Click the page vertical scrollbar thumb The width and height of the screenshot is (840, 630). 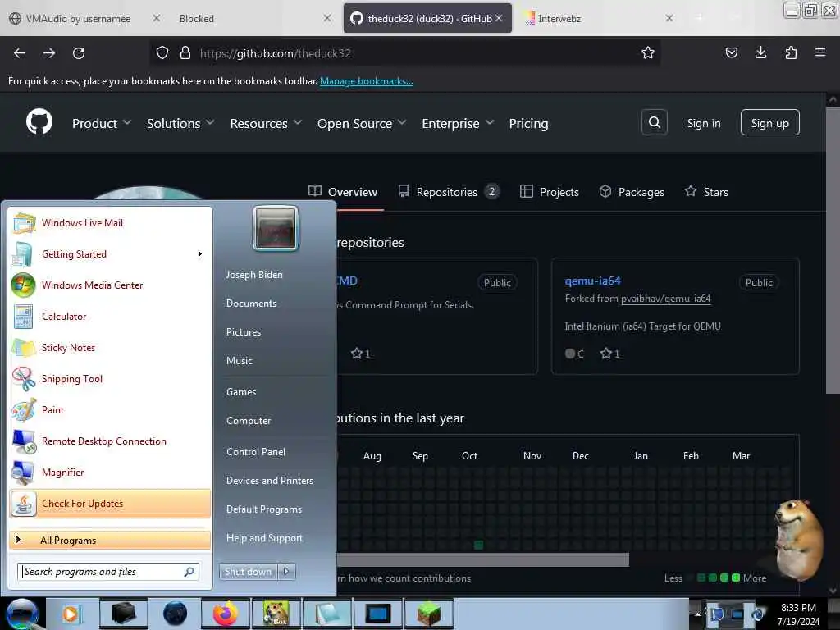pos(833,250)
